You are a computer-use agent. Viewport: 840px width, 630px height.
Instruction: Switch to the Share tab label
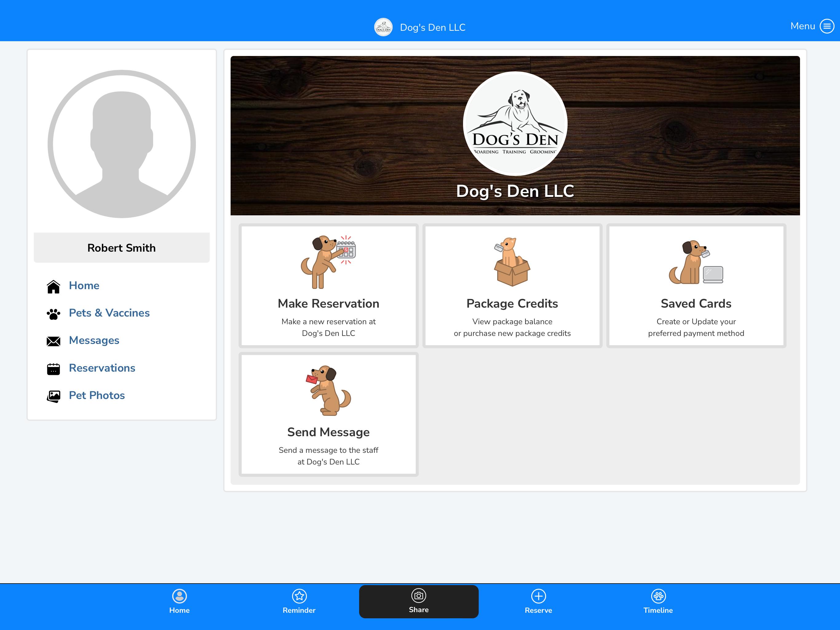pyautogui.click(x=419, y=609)
